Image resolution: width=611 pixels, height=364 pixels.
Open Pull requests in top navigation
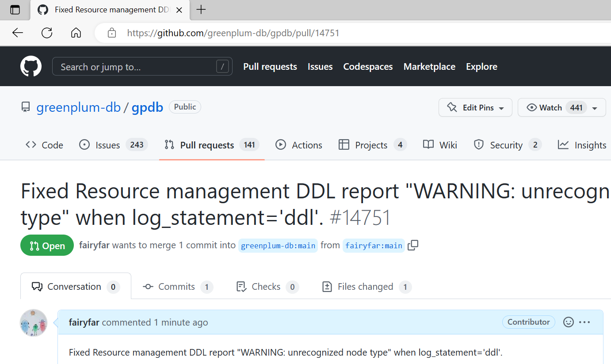pyautogui.click(x=270, y=67)
